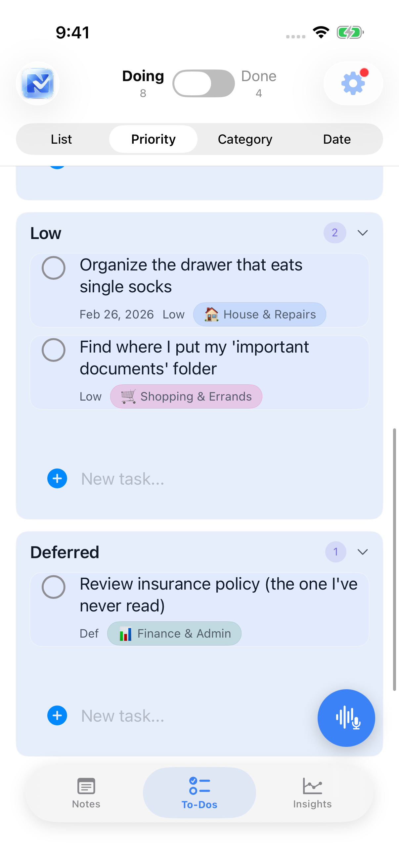Collapse the Deferred section

(363, 552)
